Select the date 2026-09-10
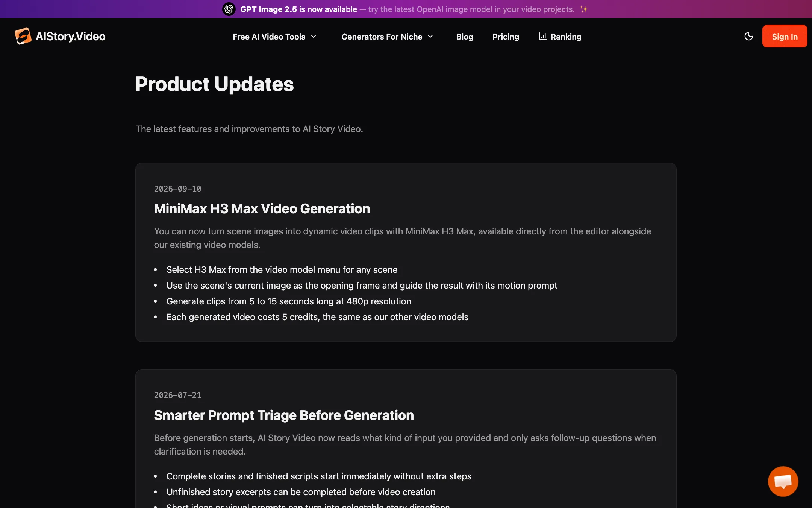This screenshot has height=508, width=812. (177, 189)
